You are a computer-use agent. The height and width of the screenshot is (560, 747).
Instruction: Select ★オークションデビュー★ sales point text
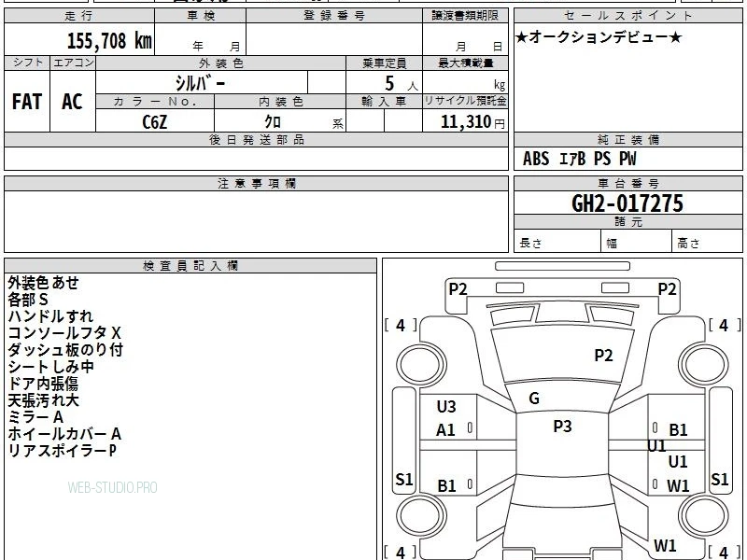599,37
